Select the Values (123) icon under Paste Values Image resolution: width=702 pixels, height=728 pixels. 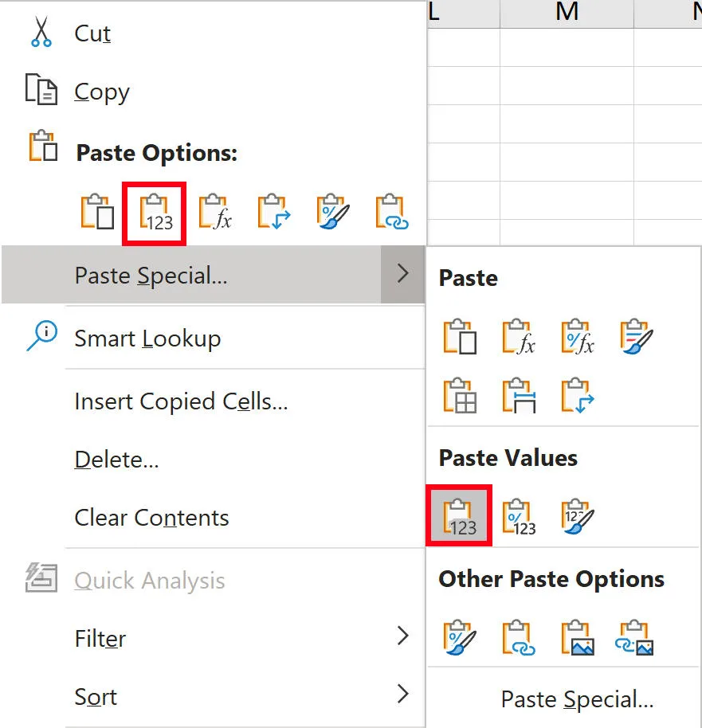pyautogui.click(x=460, y=516)
